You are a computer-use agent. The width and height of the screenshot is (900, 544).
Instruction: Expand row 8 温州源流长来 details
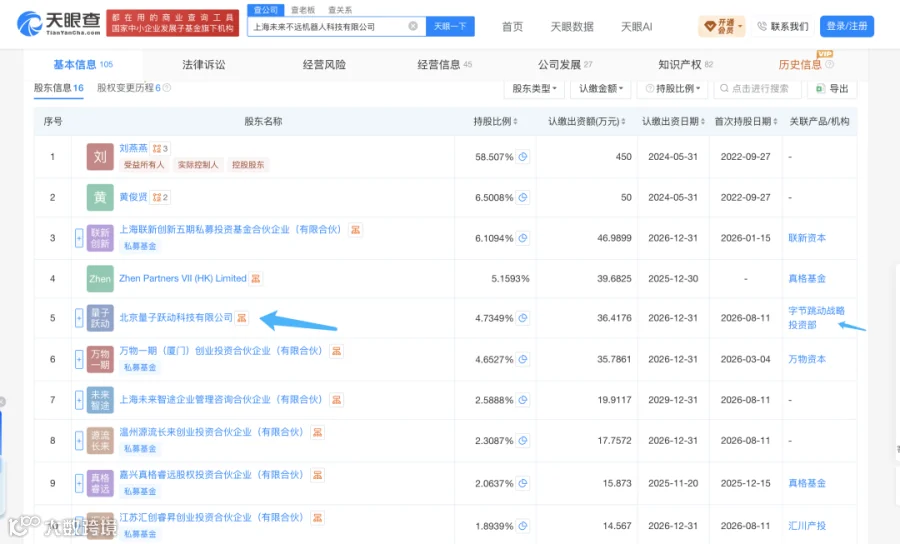[79, 441]
